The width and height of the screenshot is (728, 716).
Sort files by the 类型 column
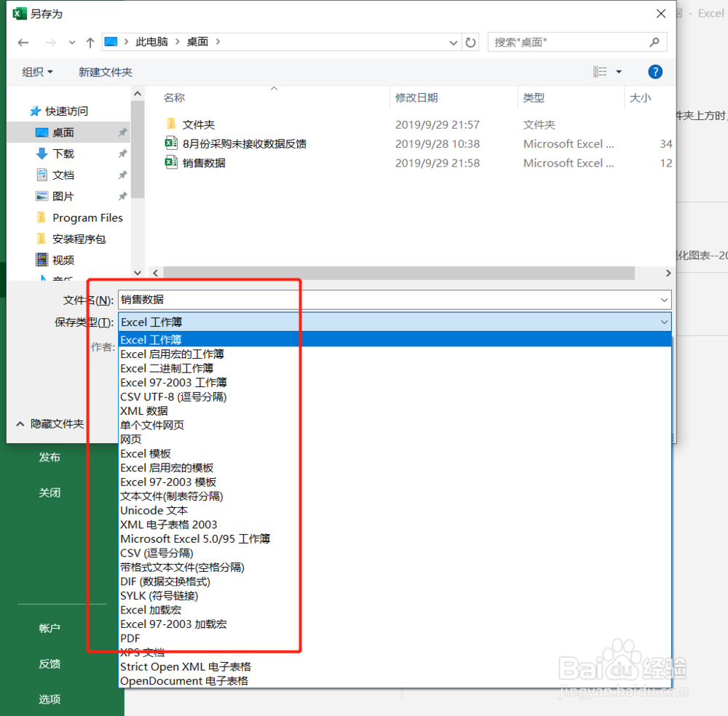[534, 98]
